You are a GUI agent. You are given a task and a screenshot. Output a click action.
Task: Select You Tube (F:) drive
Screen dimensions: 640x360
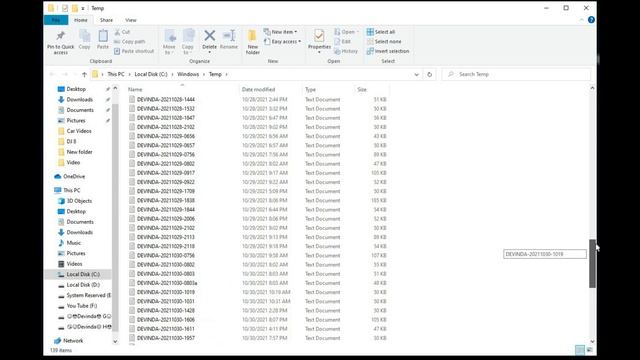(x=77, y=306)
